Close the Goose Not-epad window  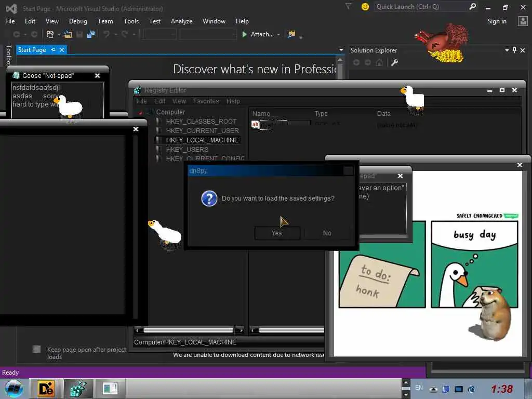(x=97, y=76)
